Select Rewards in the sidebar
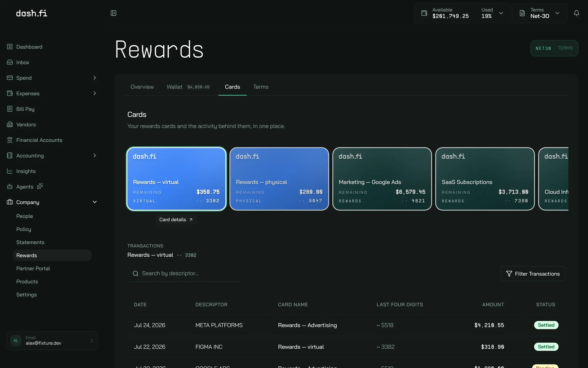588x368 pixels. coord(52,255)
